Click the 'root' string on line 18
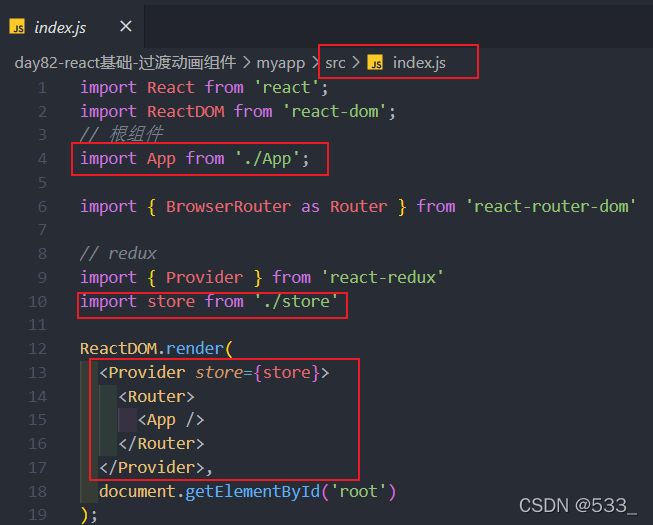 tap(359, 492)
